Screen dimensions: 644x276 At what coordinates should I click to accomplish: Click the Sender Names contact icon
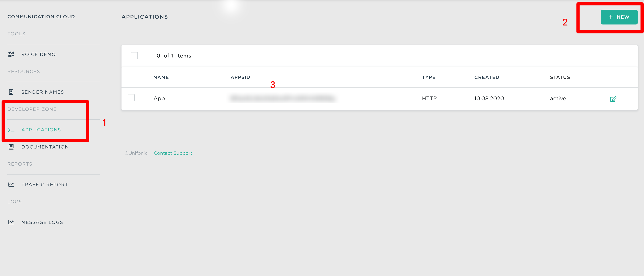click(x=11, y=92)
